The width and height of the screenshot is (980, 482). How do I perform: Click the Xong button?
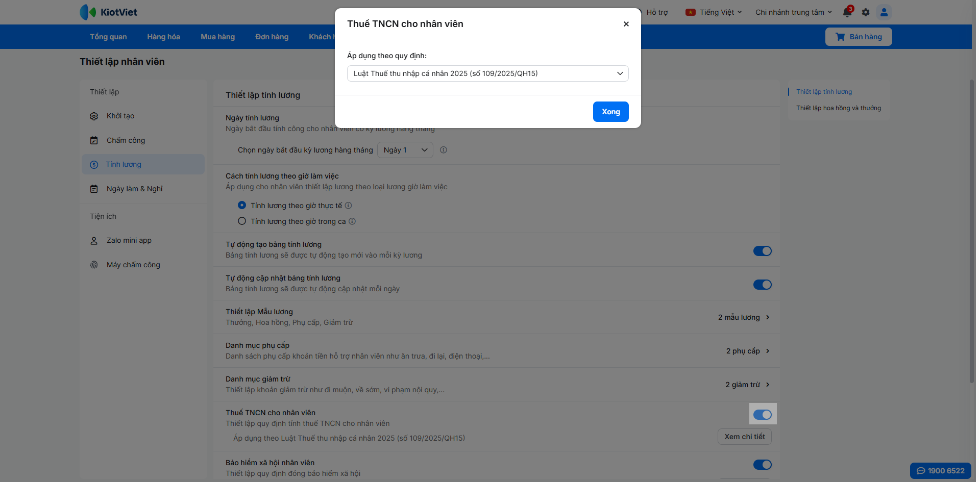tap(611, 112)
